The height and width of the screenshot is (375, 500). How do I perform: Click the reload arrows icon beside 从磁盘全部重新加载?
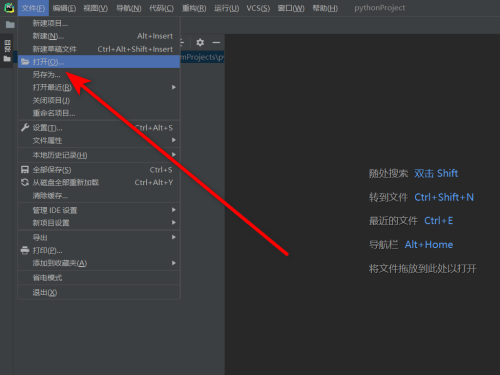[x=25, y=182]
